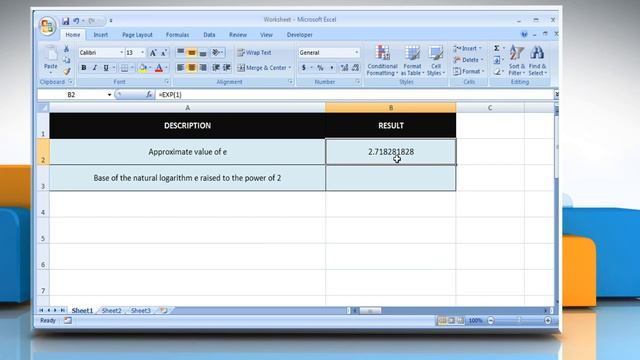Switch to the Review tab
The image size is (640, 360).
click(238, 35)
